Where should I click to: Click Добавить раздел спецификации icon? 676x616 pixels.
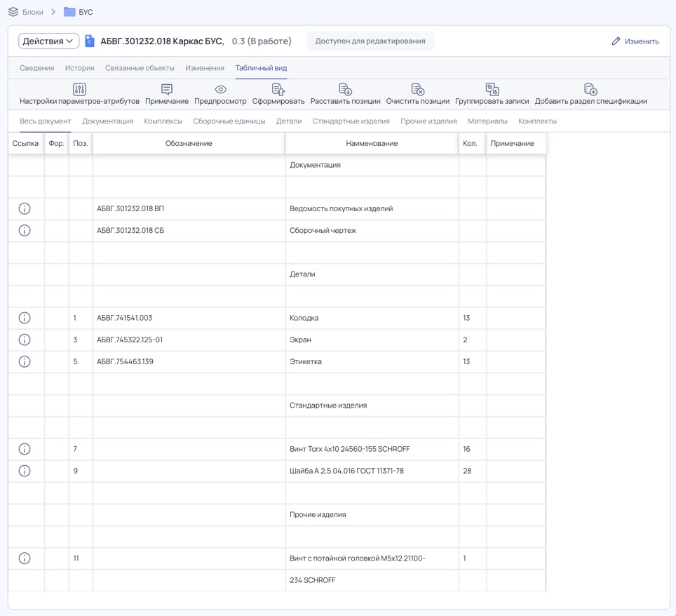(x=590, y=89)
